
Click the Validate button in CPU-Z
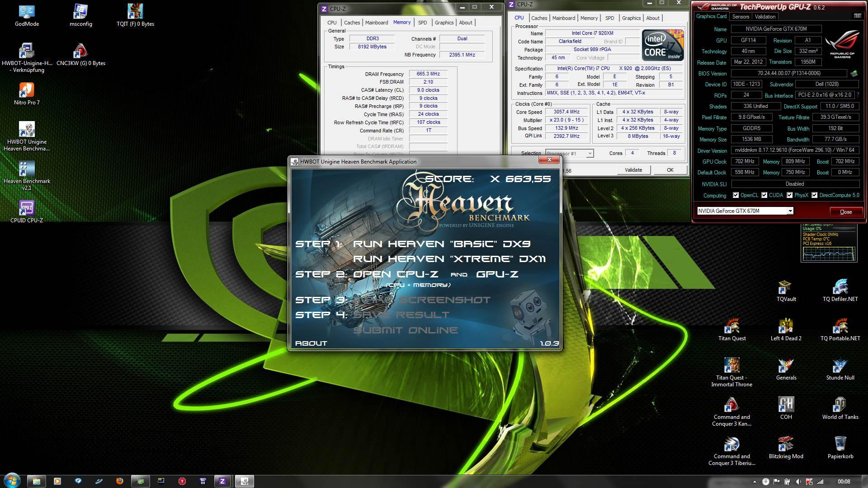pos(633,170)
